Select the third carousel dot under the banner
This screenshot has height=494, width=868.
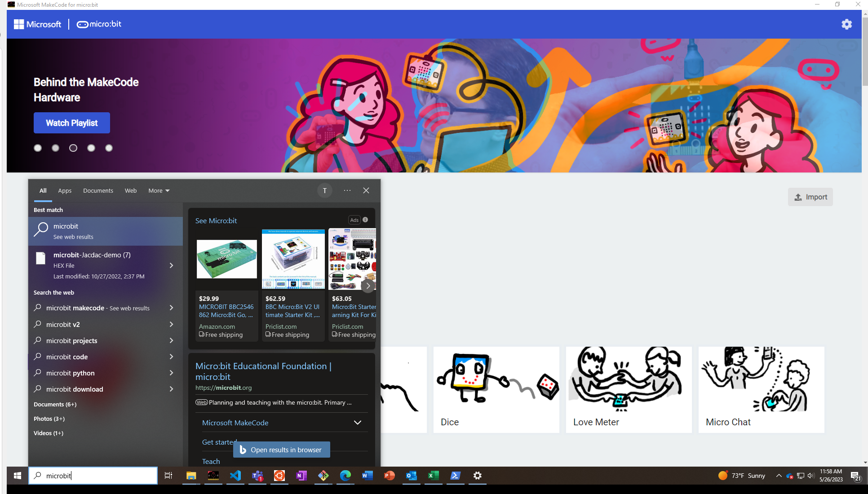(x=73, y=148)
